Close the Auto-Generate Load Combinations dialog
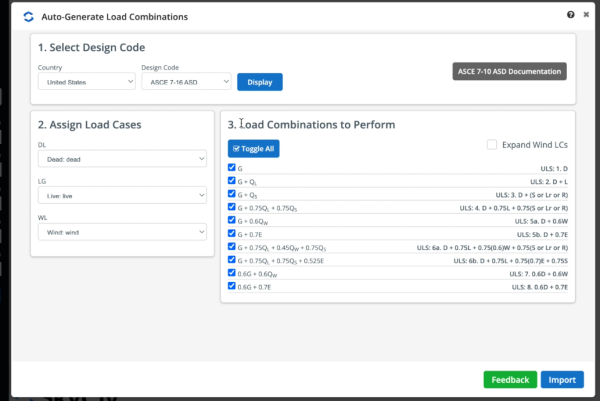This screenshot has width=600, height=401. click(x=584, y=15)
